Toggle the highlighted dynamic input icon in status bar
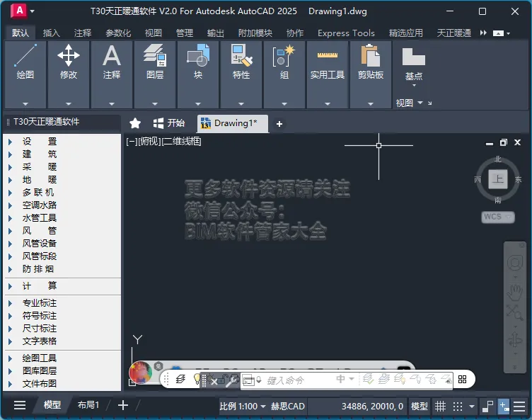 click(504, 407)
